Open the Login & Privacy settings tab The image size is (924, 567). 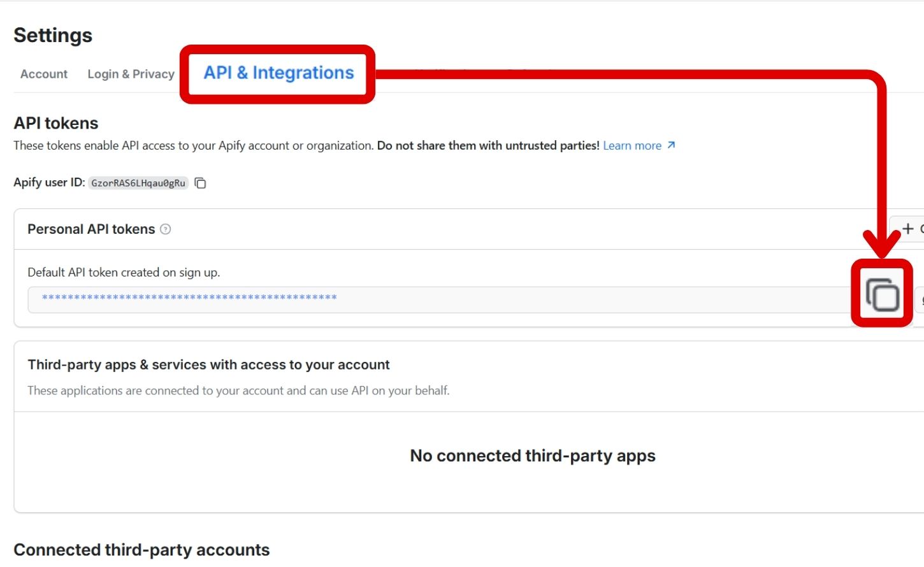click(131, 73)
